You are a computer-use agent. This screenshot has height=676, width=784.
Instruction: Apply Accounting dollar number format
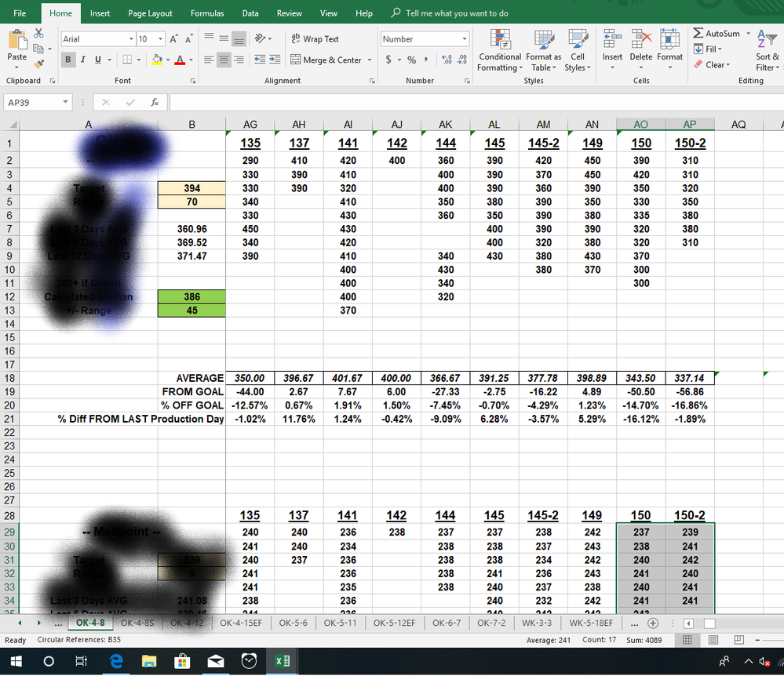coord(388,60)
